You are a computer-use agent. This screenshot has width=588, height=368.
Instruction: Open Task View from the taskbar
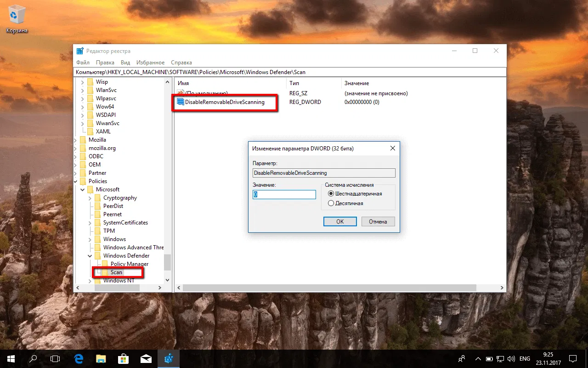55,359
